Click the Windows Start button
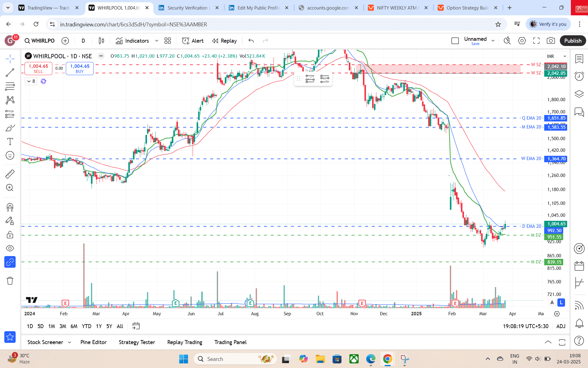The width and height of the screenshot is (588, 368). [183, 359]
